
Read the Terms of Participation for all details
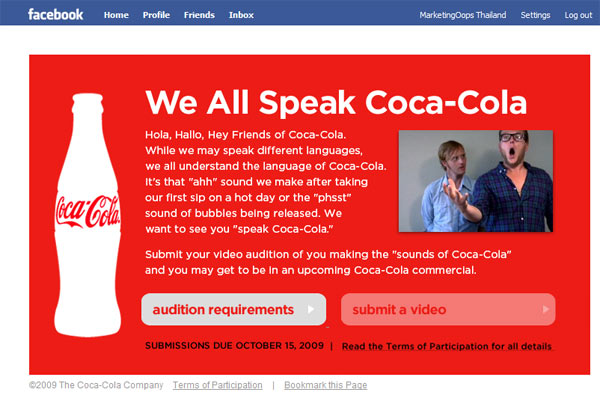447,346
